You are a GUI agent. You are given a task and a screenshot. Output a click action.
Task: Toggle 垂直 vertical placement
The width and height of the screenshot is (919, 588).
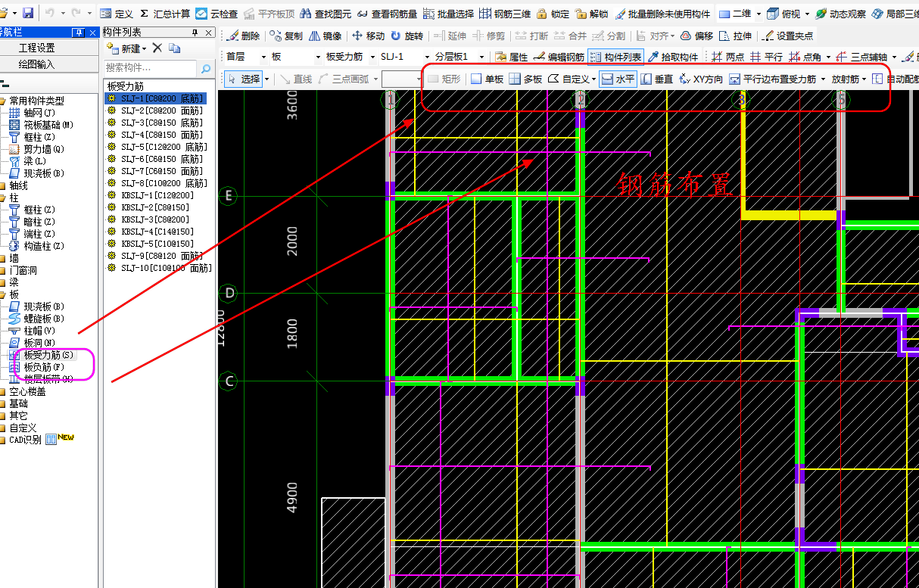pyautogui.click(x=657, y=79)
